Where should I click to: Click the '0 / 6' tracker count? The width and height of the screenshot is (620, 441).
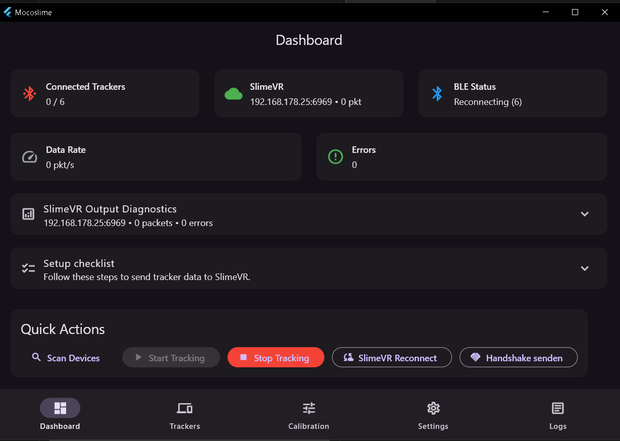click(55, 102)
